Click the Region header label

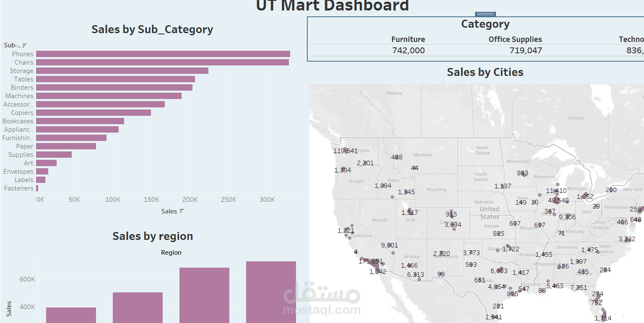(x=171, y=253)
